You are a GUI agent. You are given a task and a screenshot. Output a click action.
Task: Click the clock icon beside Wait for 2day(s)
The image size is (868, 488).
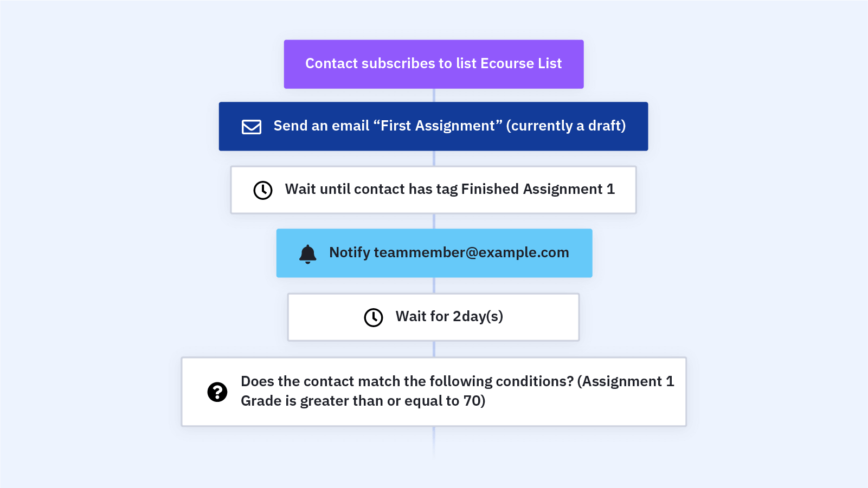[374, 317]
